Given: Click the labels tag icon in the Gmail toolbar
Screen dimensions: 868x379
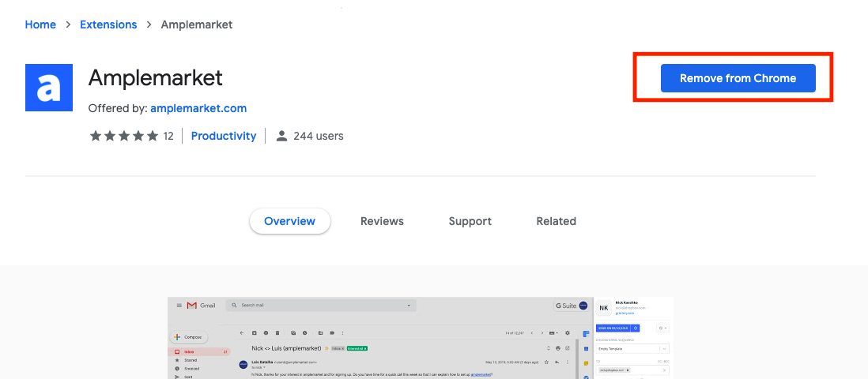Looking at the screenshot, I should point(332,333).
